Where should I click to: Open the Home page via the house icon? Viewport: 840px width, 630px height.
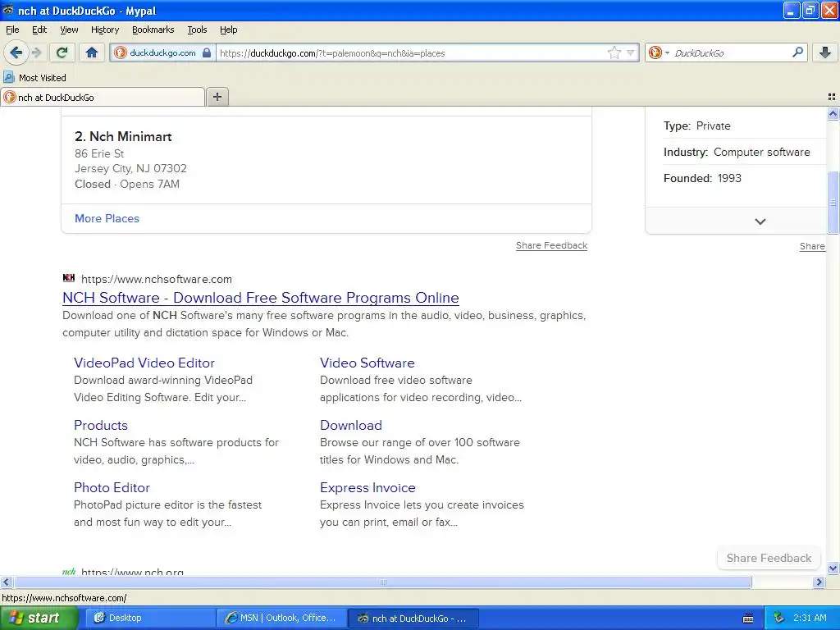point(92,52)
